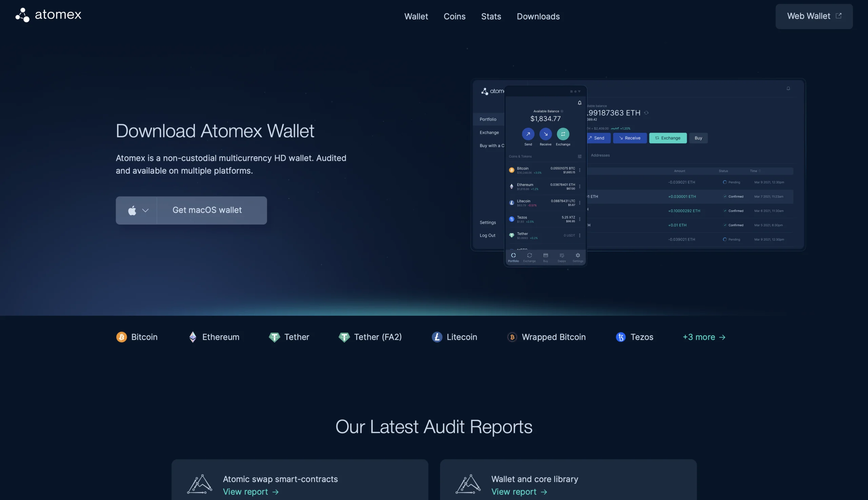Select Portfolio tab in mobile bottom bar
The height and width of the screenshot is (500, 868).
(513, 257)
